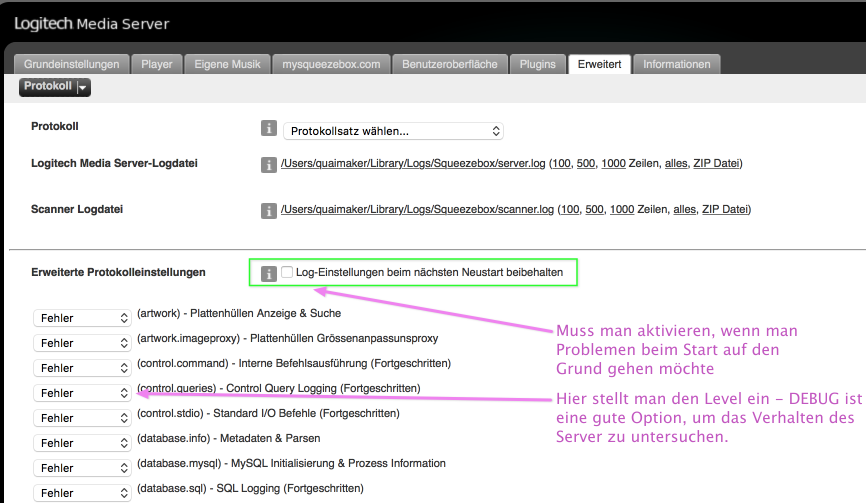Show last 500 lines of scanner.log
This screenshot has width=866, height=503.
click(594, 209)
